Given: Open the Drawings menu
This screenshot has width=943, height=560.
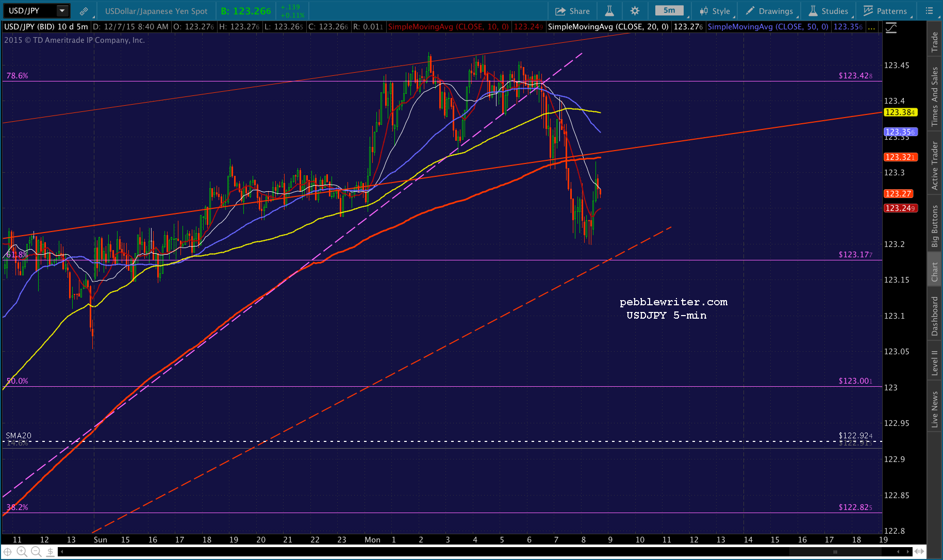Looking at the screenshot, I should [770, 11].
